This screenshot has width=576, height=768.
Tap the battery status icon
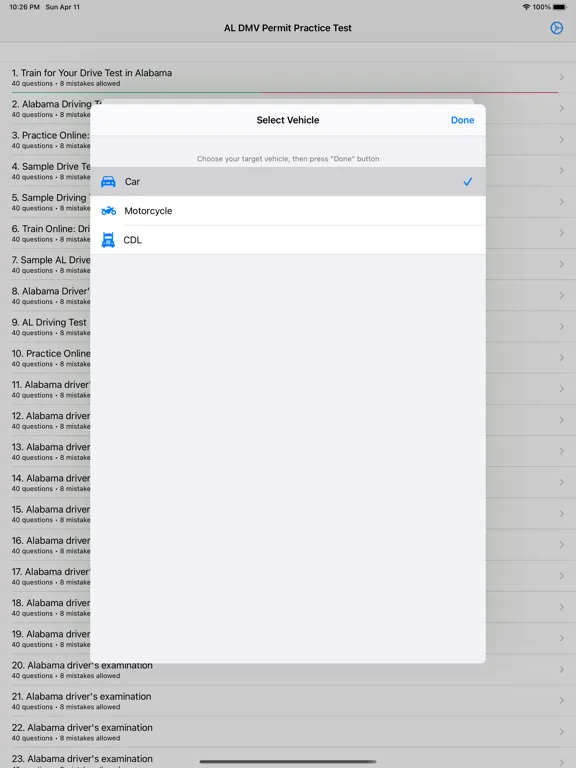point(560,7)
